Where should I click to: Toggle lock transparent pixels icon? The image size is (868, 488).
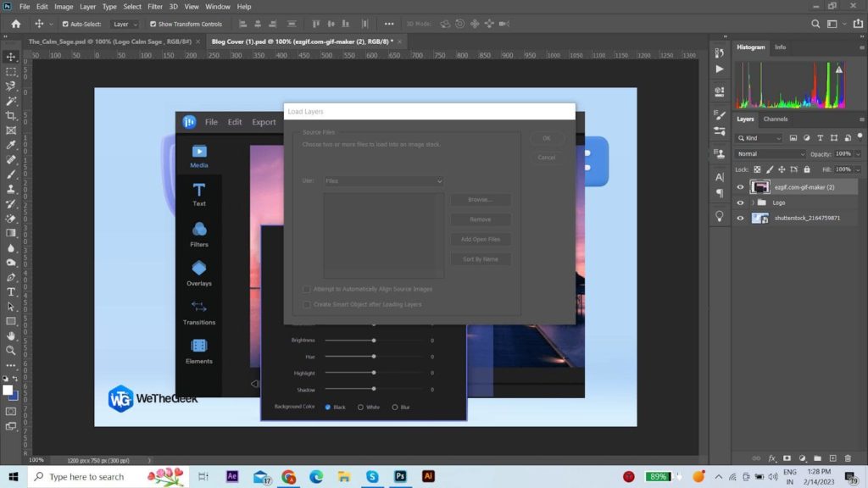pyautogui.click(x=757, y=169)
